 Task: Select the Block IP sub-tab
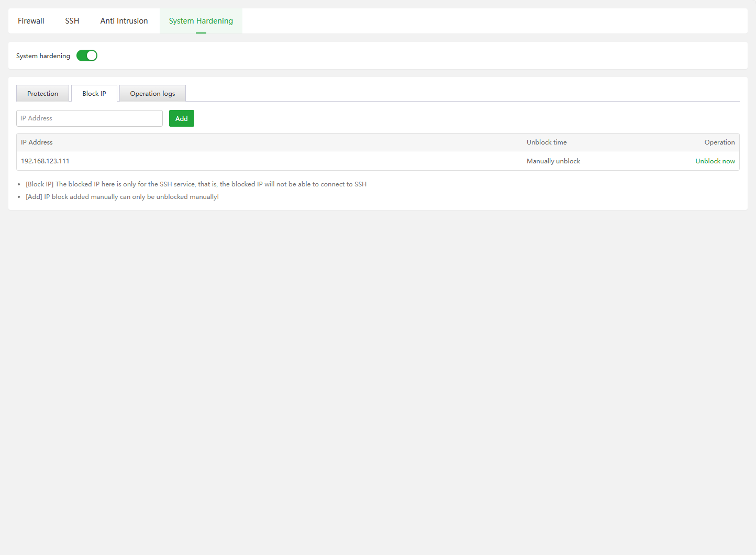pos(94,93)
